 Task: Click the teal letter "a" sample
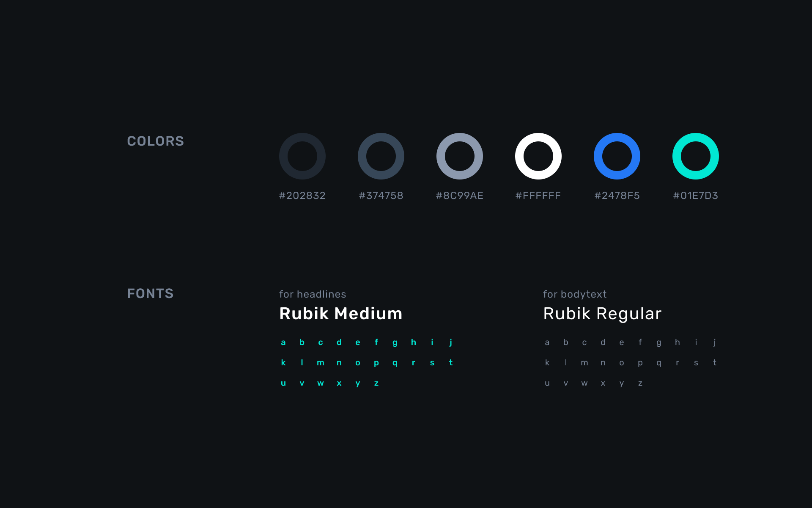pyautogui.click(x=283, y=342)
